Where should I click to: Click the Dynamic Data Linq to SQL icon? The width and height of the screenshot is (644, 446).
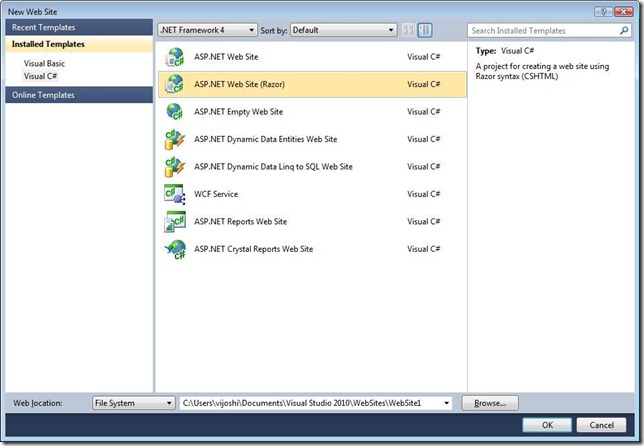pos(175,167)
